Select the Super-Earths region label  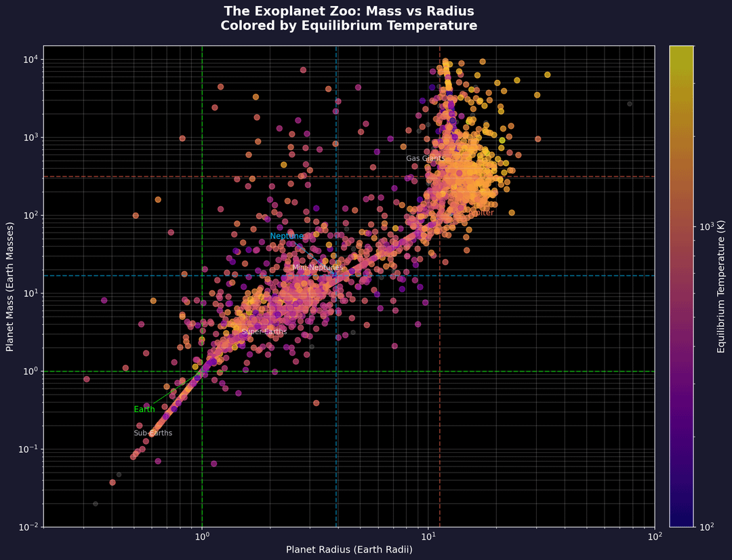tap(264, 332)
